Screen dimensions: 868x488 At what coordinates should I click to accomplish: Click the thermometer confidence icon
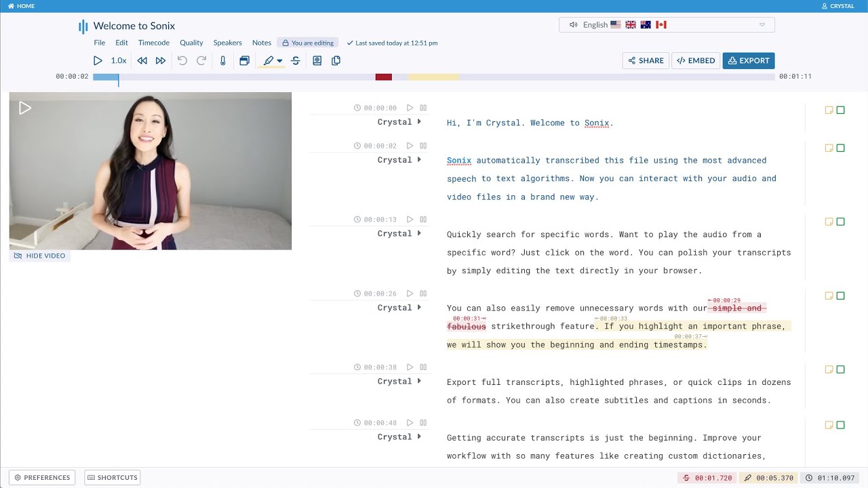pos(222,60)
